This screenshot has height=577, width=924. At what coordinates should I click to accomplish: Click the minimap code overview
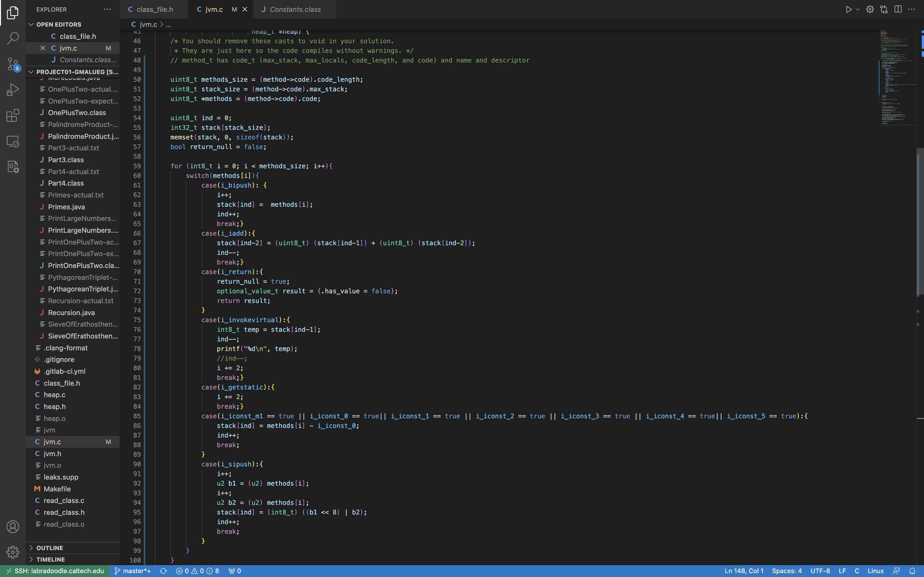coord(897,76)
